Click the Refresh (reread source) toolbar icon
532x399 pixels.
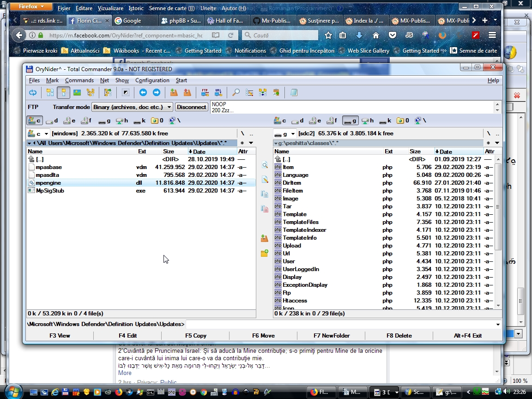pos(33,93)
